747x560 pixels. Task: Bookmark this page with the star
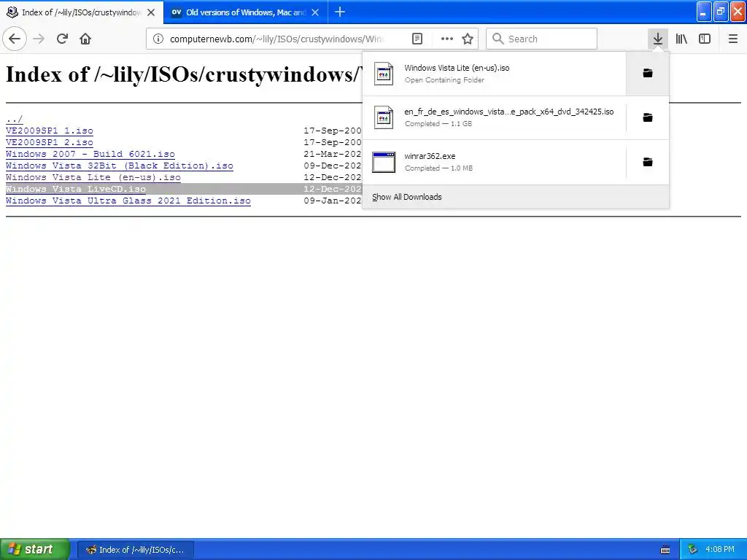pyautogui.click(x=468, y=39)
